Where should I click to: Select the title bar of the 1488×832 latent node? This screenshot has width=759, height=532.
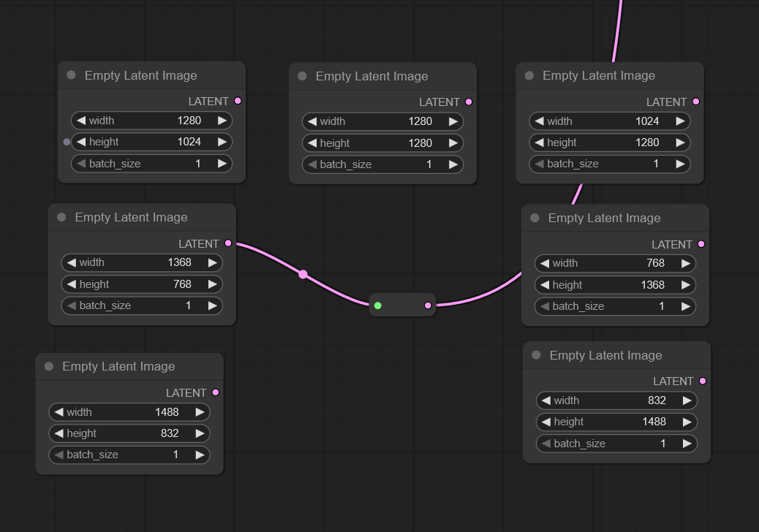pyautogui.click(x=129, y=366)
